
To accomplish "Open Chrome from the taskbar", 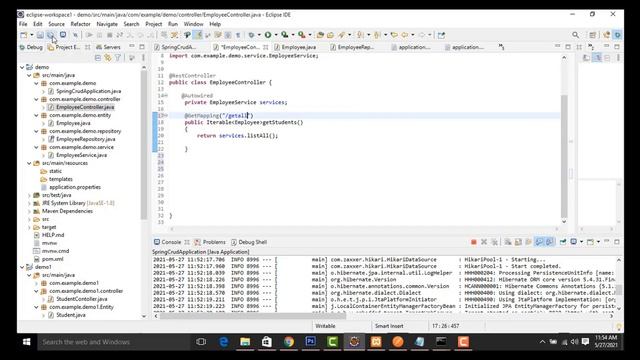I will click(x=289, y=342).
